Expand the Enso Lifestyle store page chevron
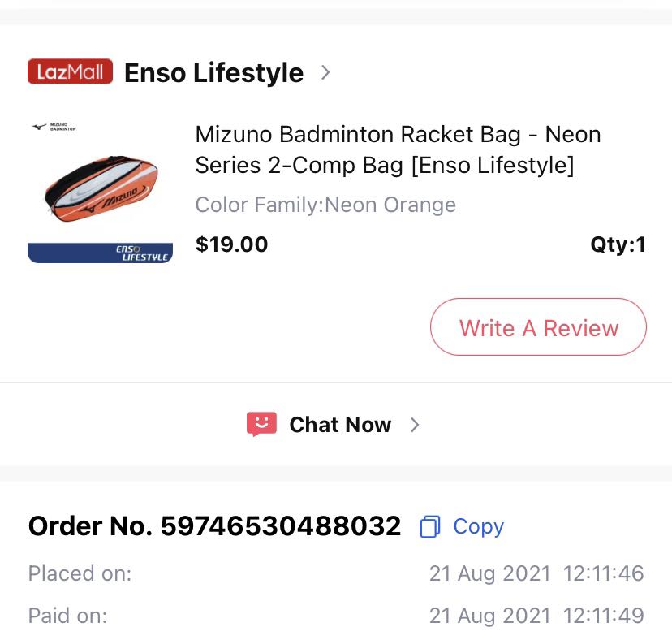Screen dimensions: 672x640 coord(325,72)
